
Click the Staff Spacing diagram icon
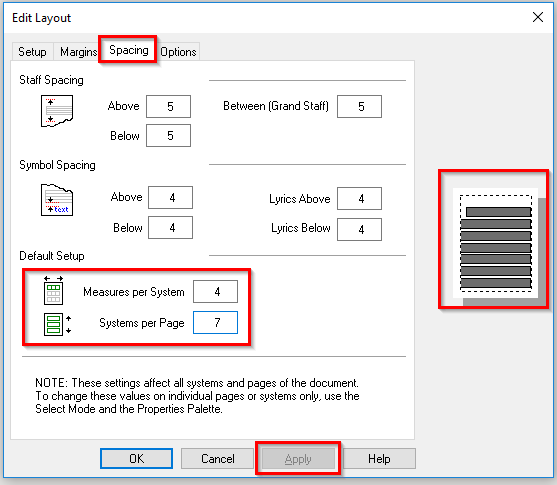[57, 111]
